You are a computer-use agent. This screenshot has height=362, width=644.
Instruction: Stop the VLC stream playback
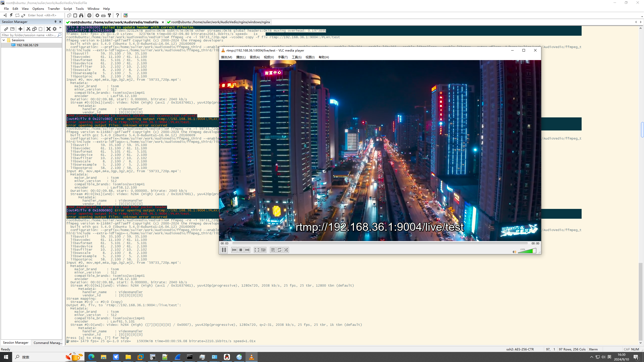(241, 250)
